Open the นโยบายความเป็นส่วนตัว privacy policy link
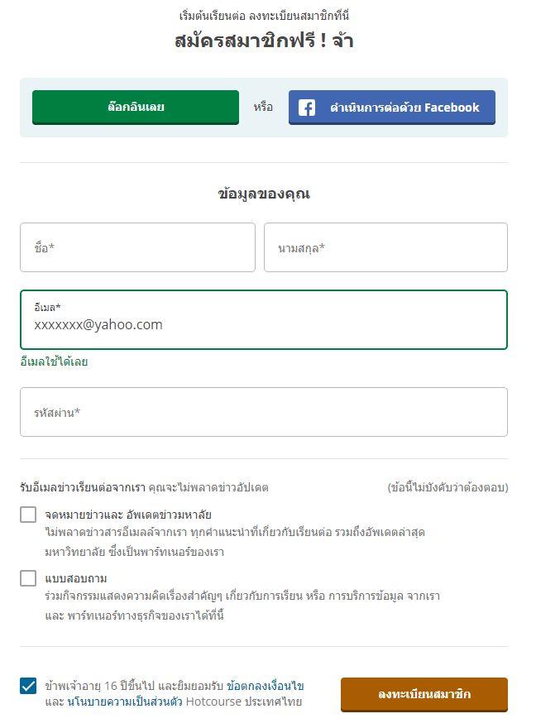This screenshot has height=728, width=560. 125,702
